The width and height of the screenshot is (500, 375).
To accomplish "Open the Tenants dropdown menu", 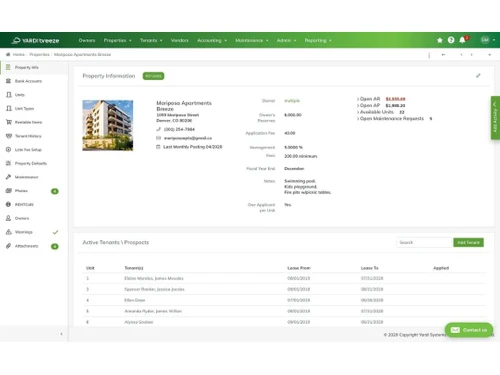I will pos(151,40).
